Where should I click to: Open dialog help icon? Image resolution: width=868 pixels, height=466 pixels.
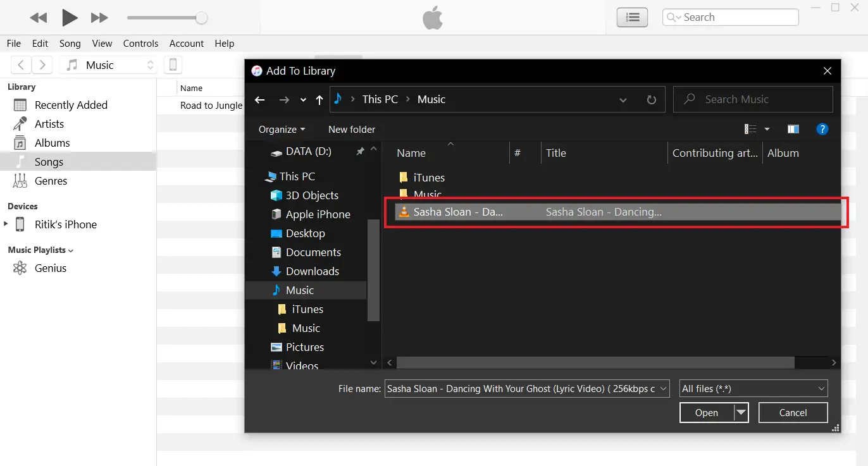(822, 129)
